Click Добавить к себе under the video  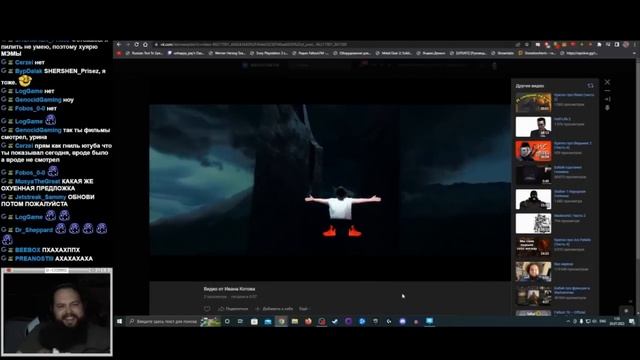pyautogui.click(x=274, y=309)
